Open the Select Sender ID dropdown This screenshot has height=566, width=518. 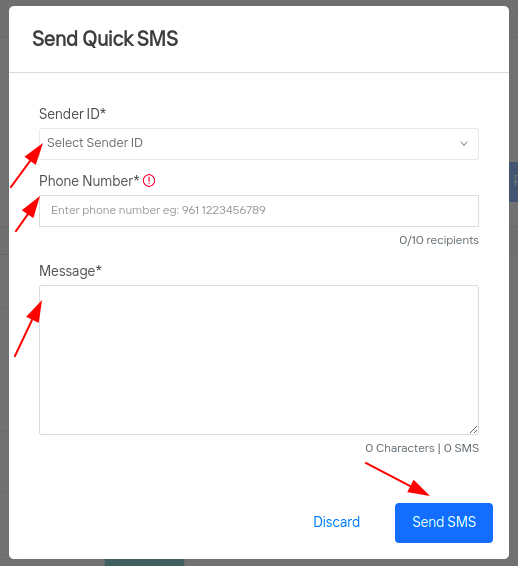259,144
